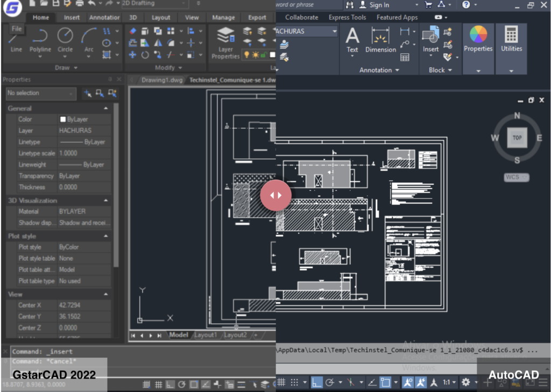This screenshot has width=551, height=392.
Task: Click the Collaborate tab in AutoCAD
Action: [x=301, y=17]
